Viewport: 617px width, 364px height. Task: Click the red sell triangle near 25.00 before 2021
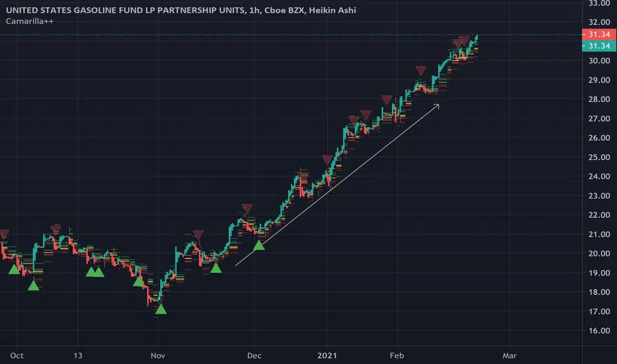click(328, 159)
